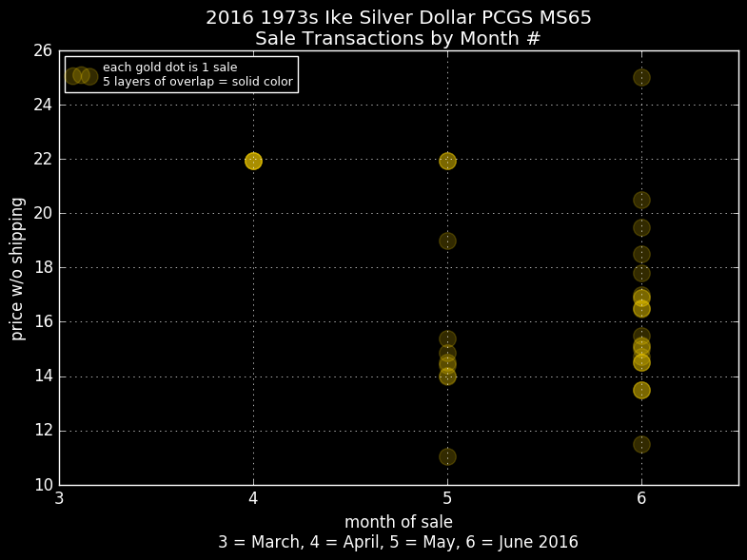The image size is (747, 560).
Task: Click the May sale dot at 22
Action: 447,162
